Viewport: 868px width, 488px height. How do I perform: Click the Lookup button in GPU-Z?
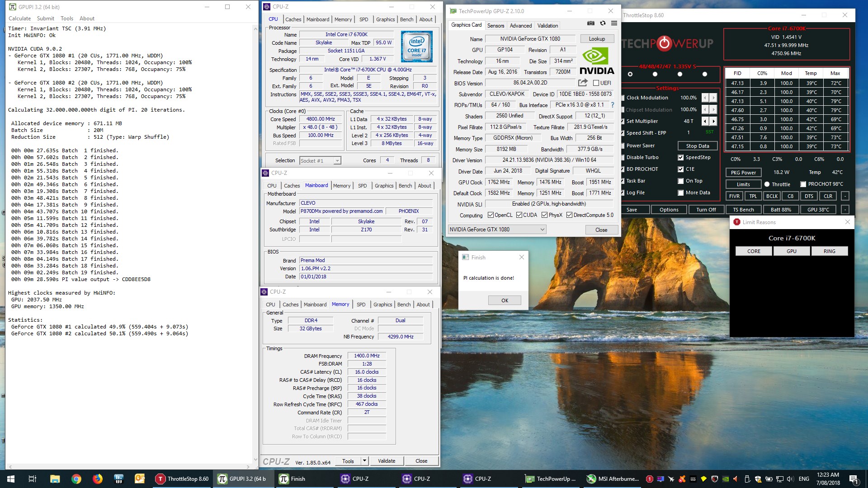point(597,39)
